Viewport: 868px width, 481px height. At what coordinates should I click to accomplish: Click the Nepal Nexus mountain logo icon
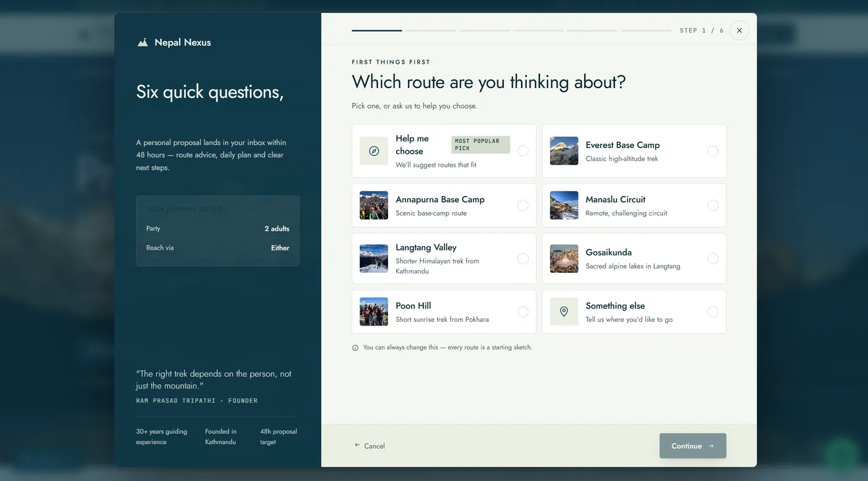(143, 42)
